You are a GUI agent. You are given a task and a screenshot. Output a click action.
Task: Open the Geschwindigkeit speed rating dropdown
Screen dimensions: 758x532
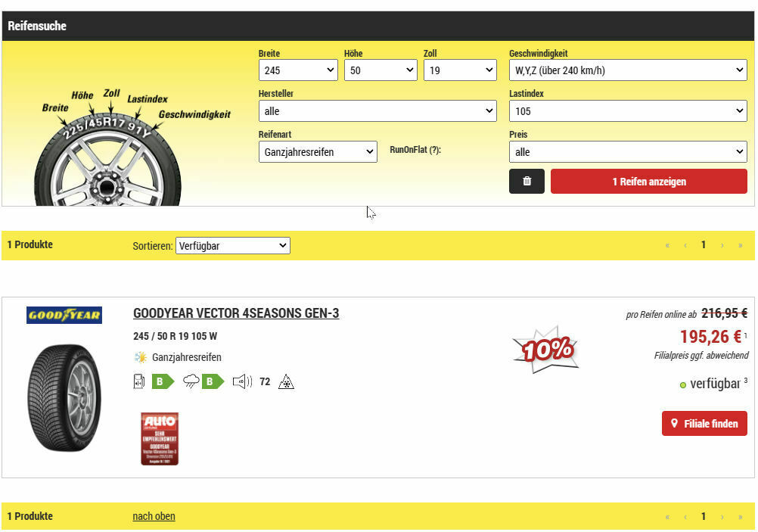pos(627,70)
